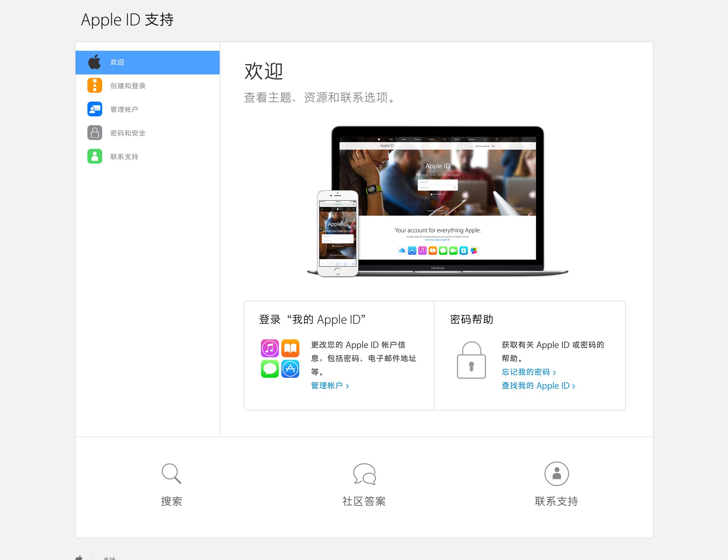Open the 管理帐户 link
The height and width of the screenshot is (560, 728).
pos(328,386)
